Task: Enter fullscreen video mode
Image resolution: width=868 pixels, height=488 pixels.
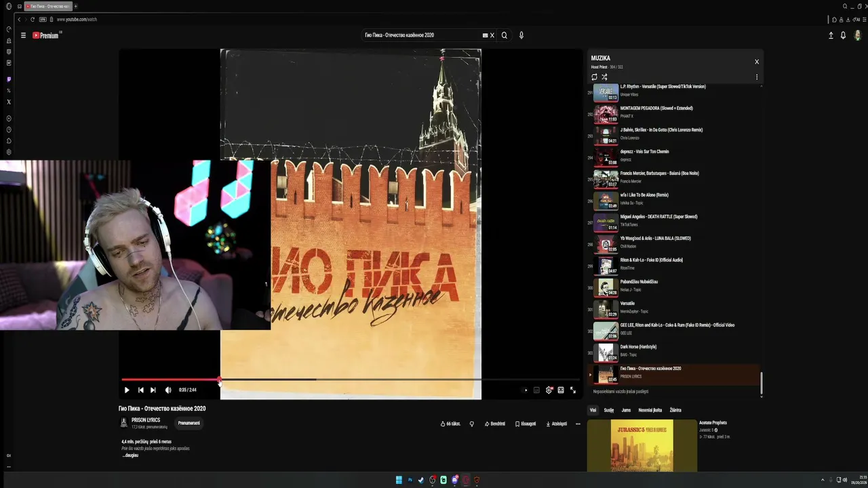Action: [573, 390]
